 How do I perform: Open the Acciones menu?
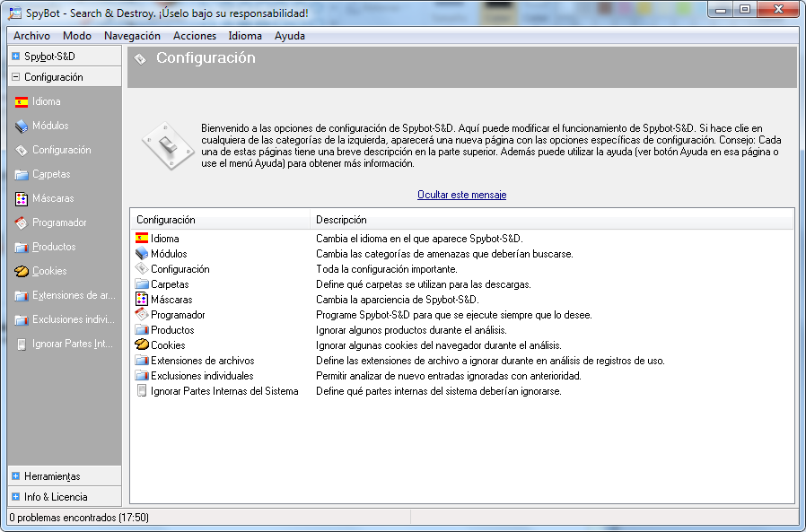194,36
